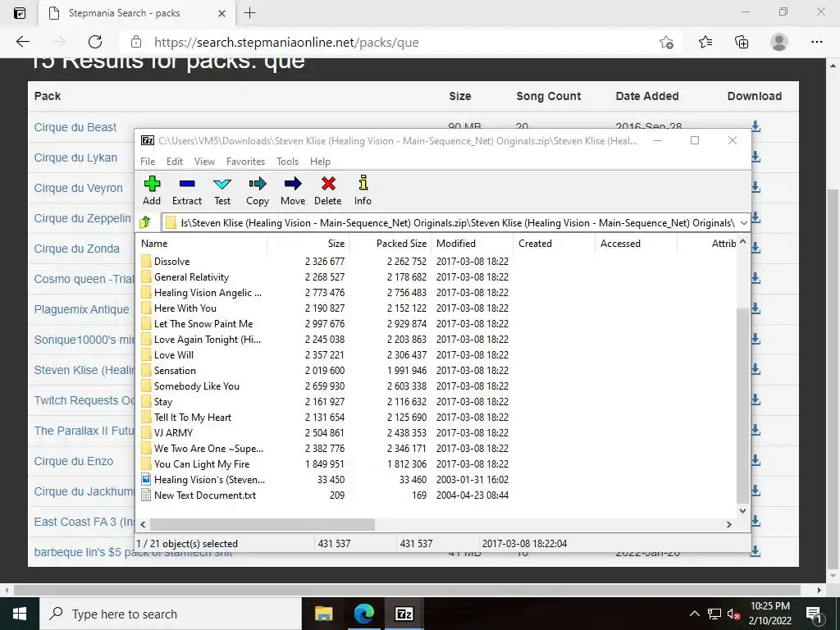This screenshot has width=840, height=630.
Task: Select the Healing Vision's image file icon
Action: (x=146, y=479)
